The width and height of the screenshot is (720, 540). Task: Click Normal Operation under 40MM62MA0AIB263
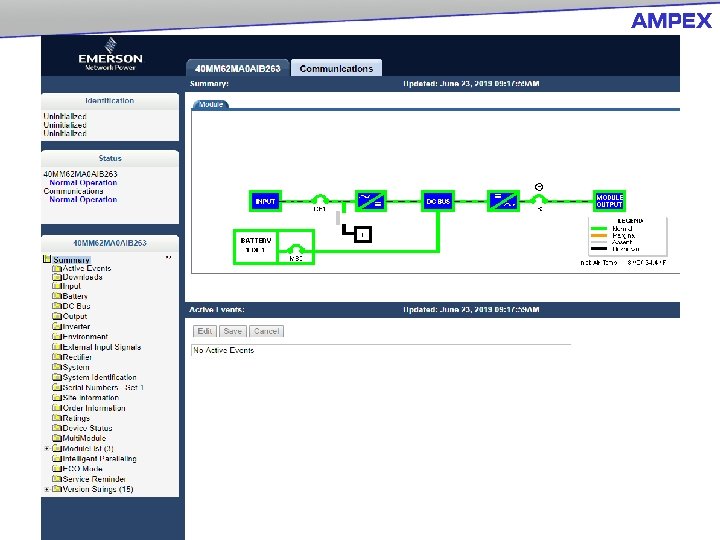83,183
